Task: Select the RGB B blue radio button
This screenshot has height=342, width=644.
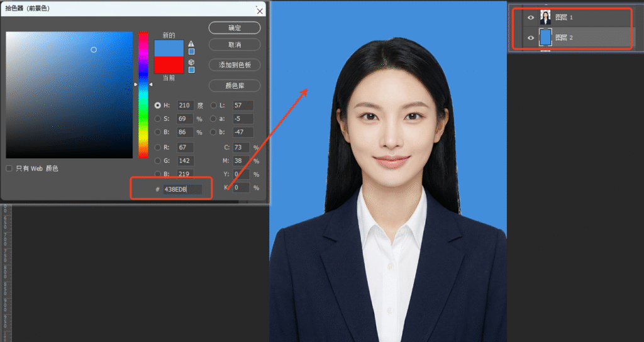Action: (x=158, y=174)
